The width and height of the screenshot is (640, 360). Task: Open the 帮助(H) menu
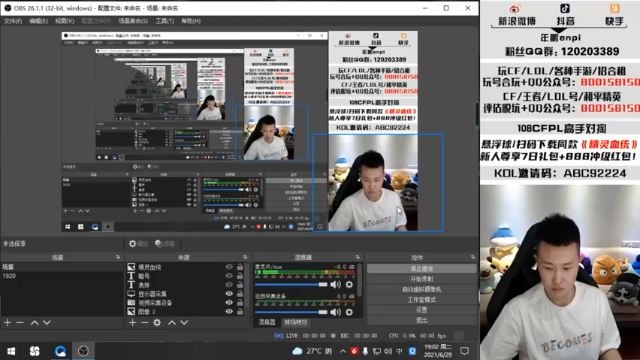(x=191, y=21)
